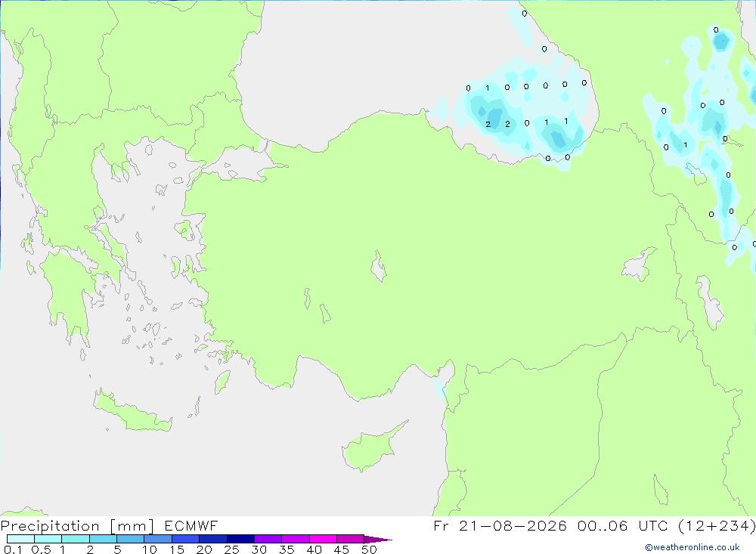756x554 pixels.
Task: Click the '(12+234)' forecast offset text
Action: (x=717, y=525)
